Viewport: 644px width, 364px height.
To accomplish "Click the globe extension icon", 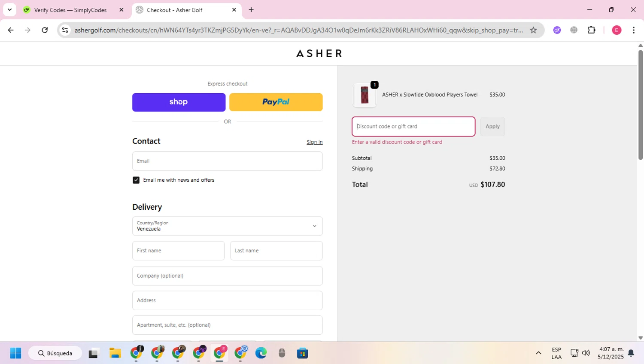I will 574,30.
